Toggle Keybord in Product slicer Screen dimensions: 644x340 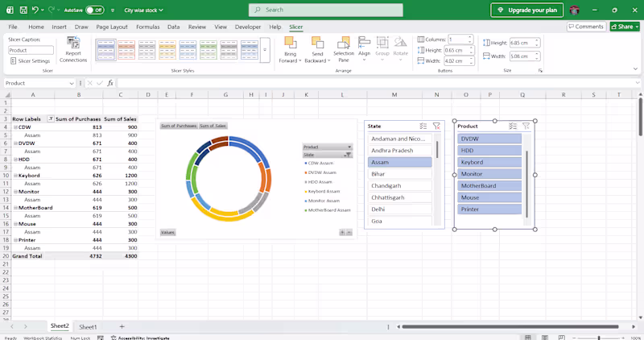tap(489, 163)
